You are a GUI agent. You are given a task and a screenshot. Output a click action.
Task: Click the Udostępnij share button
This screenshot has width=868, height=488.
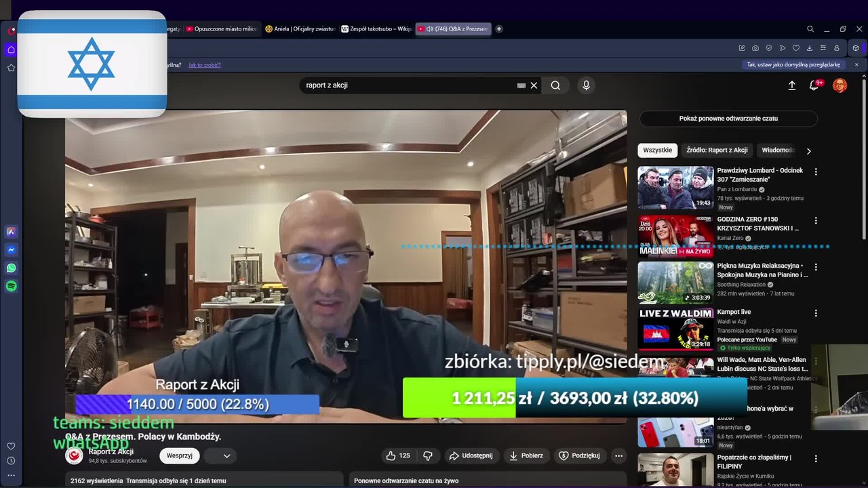pos(471,455)
